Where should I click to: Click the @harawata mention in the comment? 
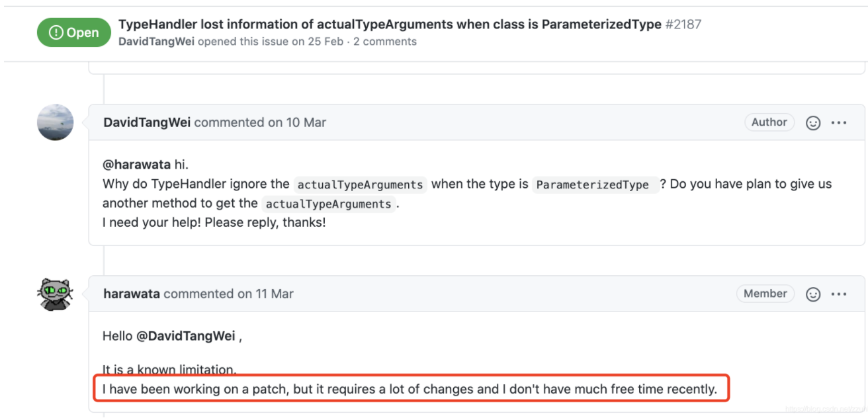[x=136, y=165]
